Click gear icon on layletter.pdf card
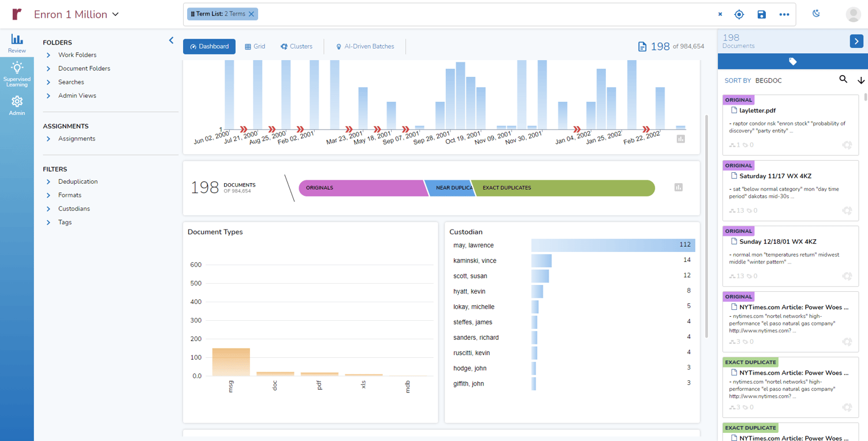 847,145
